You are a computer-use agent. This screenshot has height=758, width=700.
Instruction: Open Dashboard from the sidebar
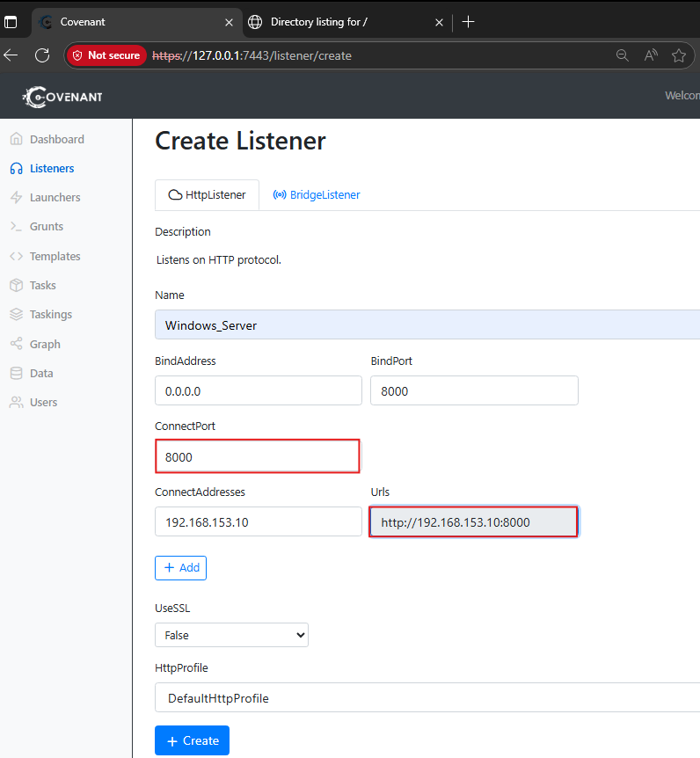click(x=57, y=139)
